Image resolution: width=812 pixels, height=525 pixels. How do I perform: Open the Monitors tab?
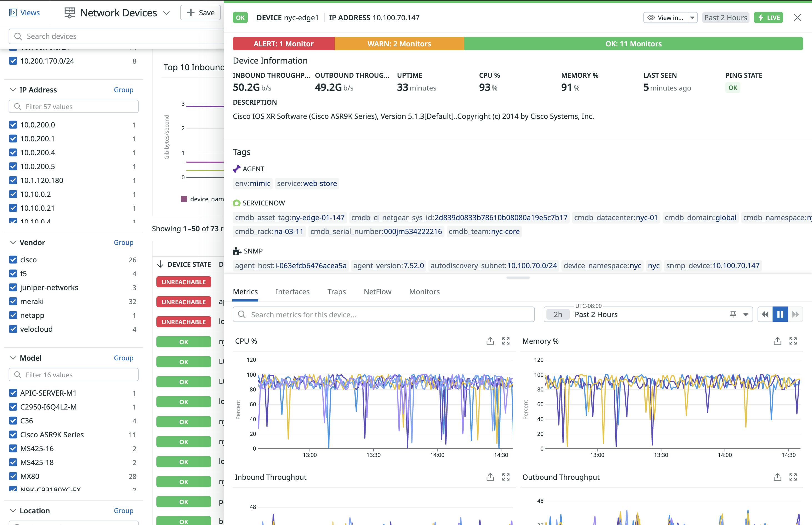point(424,292)
